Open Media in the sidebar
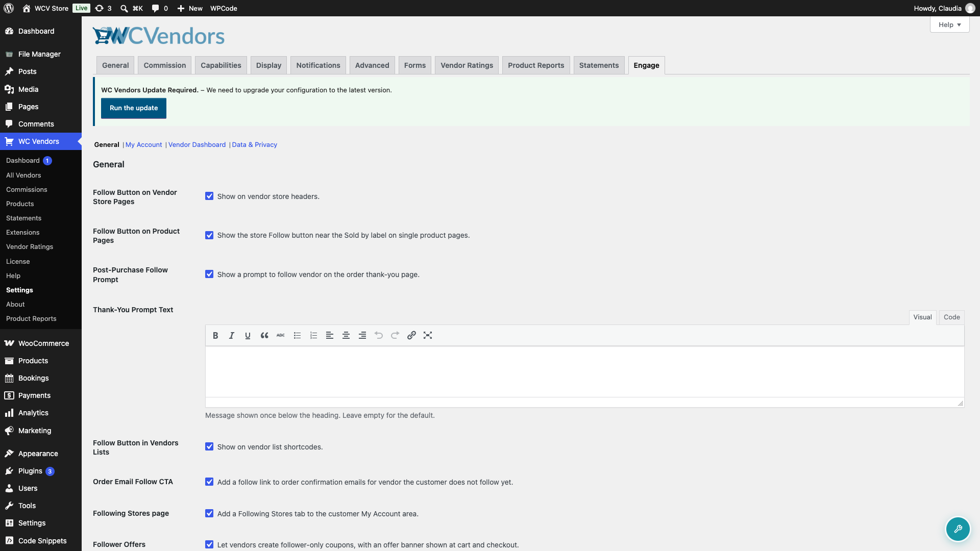This screenshot has height=551, width=980. coord(28,89)
